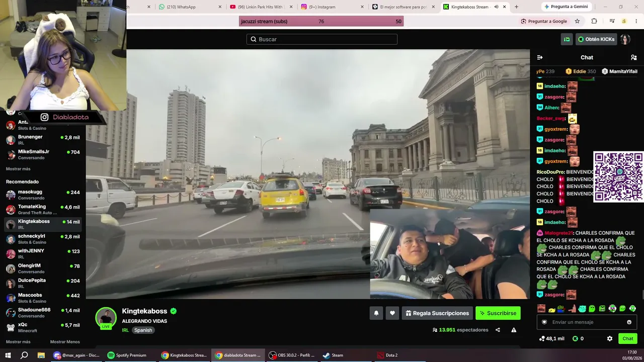Screen dimensions: 644x362
Task: Open Mascoobs channel in sidebar
Action: pyautogui.click(x=43, y=298)
